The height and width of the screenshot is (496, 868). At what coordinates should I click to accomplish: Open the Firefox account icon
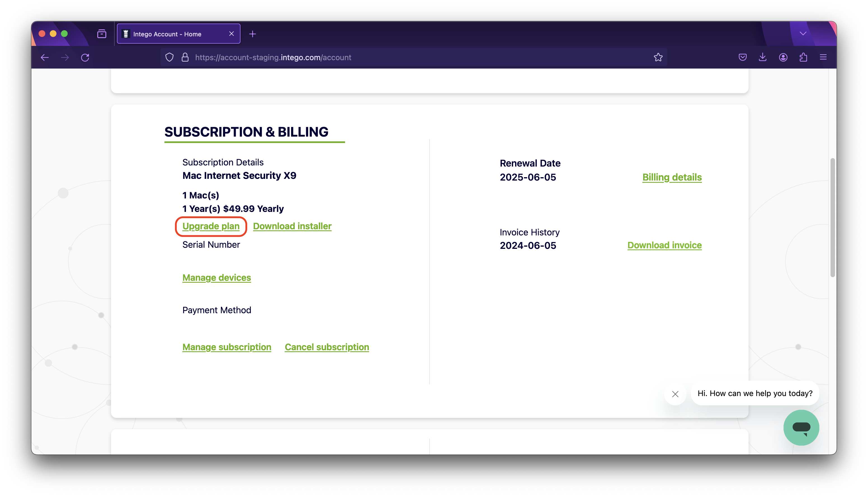[x=783, y=57]
